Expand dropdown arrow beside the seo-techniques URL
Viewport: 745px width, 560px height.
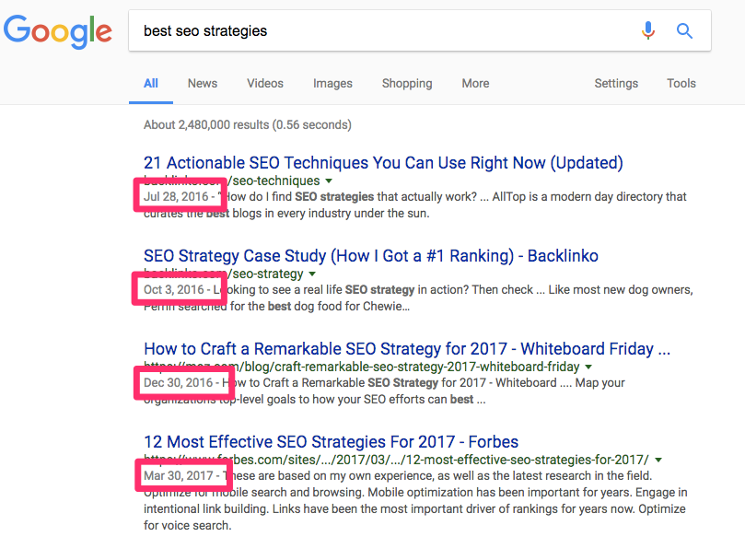tap(330, 181)
